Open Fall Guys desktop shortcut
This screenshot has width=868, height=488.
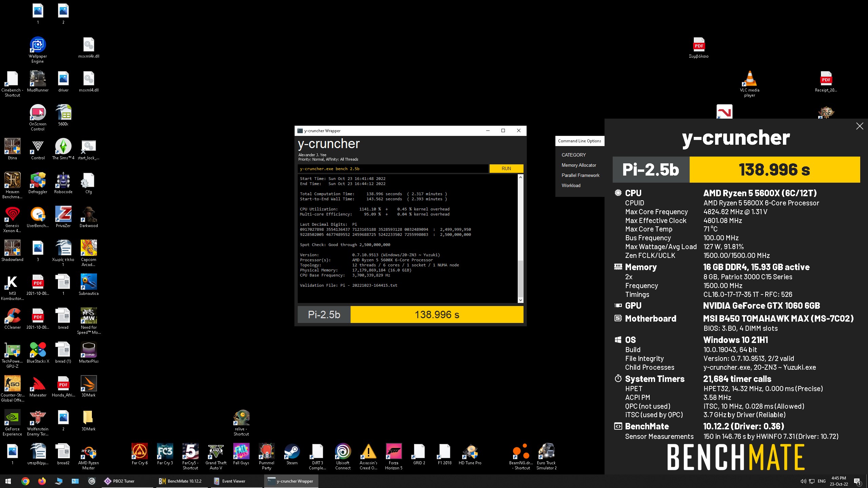[x=241, y=454]
